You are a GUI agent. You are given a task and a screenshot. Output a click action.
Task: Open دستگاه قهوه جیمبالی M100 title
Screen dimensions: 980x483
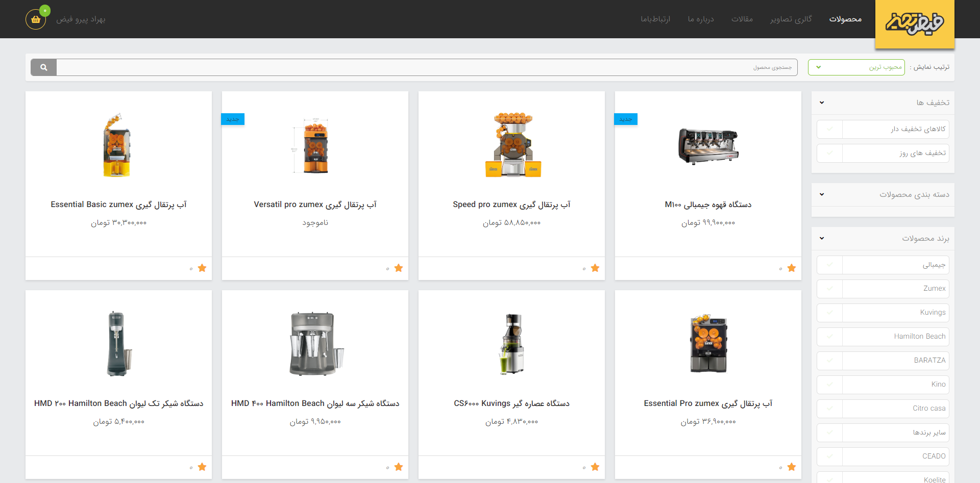point(708,205)
